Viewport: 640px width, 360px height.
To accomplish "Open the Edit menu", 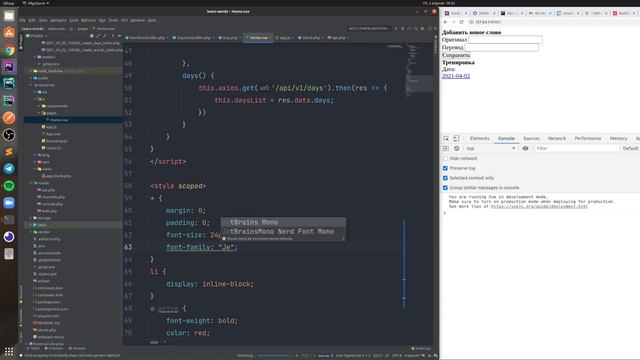I will click(x=32, y=20).
